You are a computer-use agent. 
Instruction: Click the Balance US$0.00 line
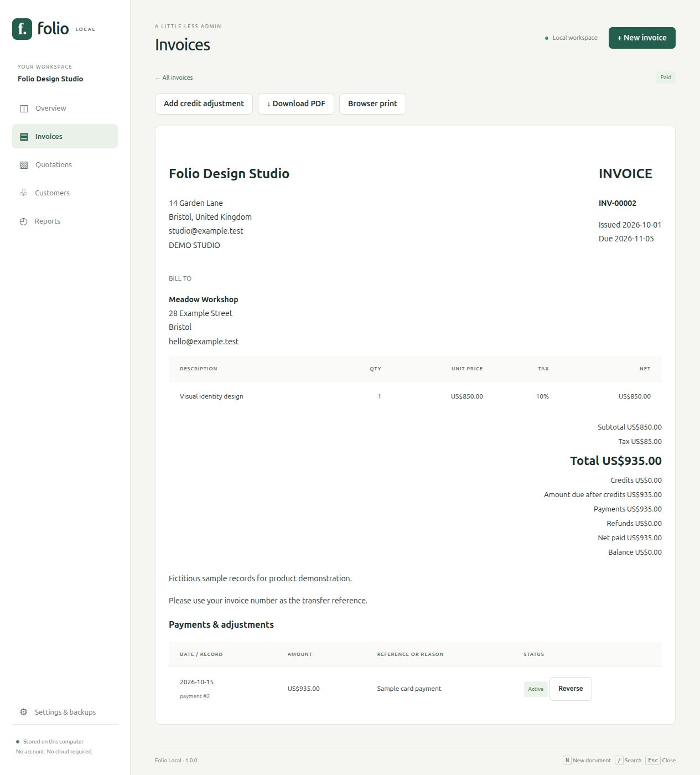click(635, 552)
